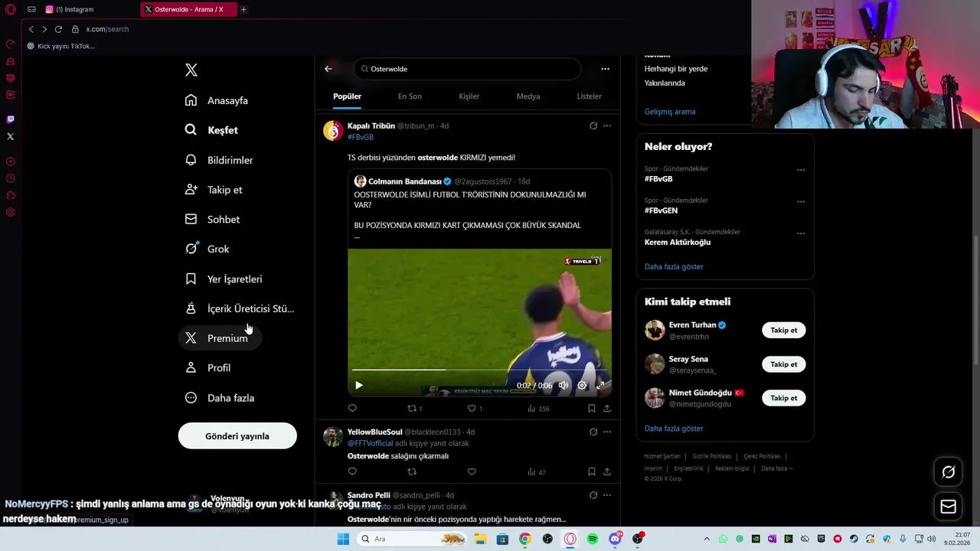The height and width of the screenshot is (551, 980).
Task: Click the x.com/search address bar
Action: (x=107, y=29)
